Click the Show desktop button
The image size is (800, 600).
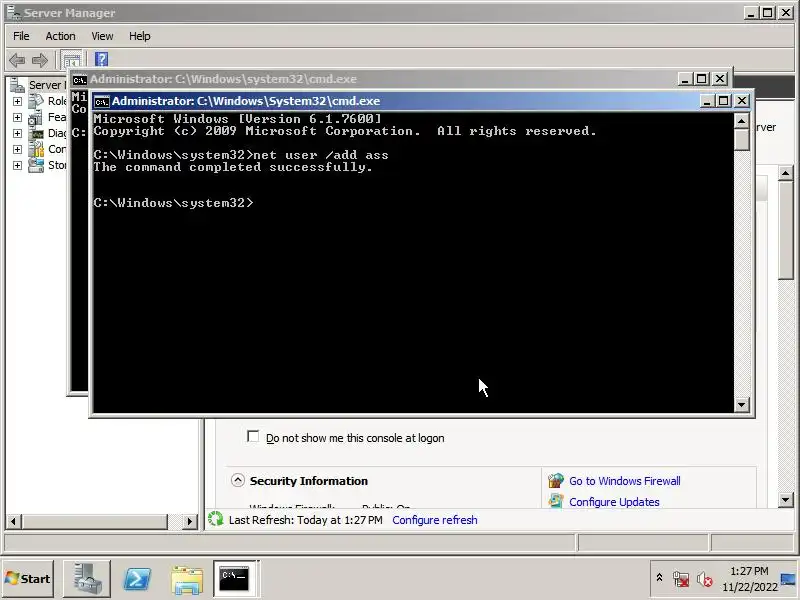pyautogui.click(x=789, y=579)
